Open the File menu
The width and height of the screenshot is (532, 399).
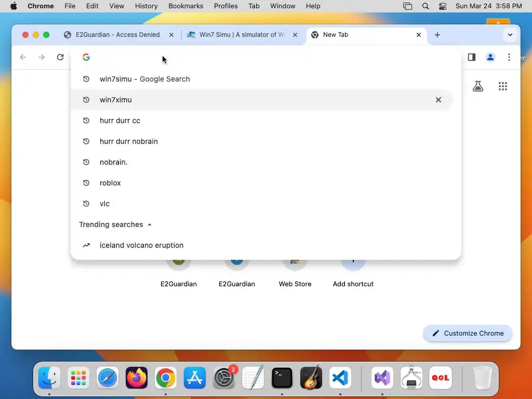(70, 6)
